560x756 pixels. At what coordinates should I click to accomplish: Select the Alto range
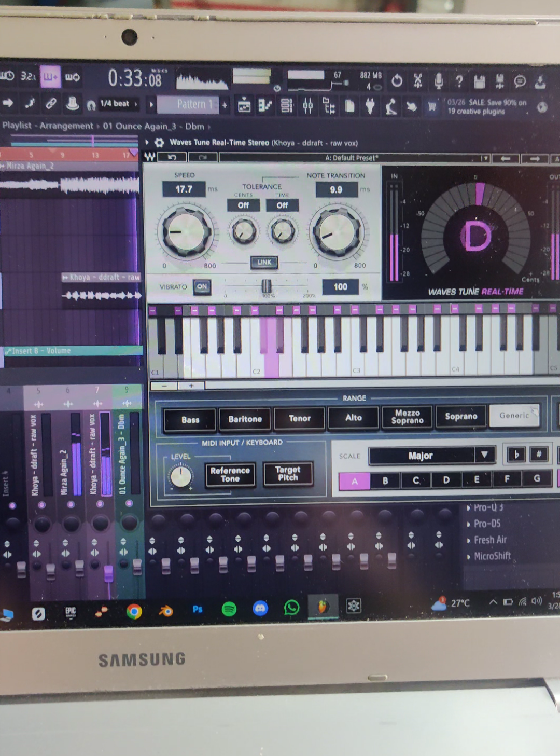coord(354,417)
